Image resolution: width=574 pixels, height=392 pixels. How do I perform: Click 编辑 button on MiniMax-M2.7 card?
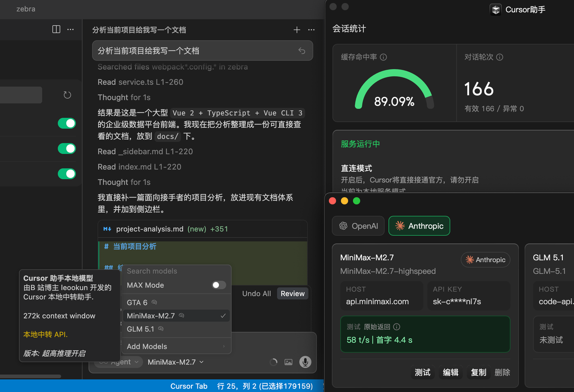tap(451, 372)
